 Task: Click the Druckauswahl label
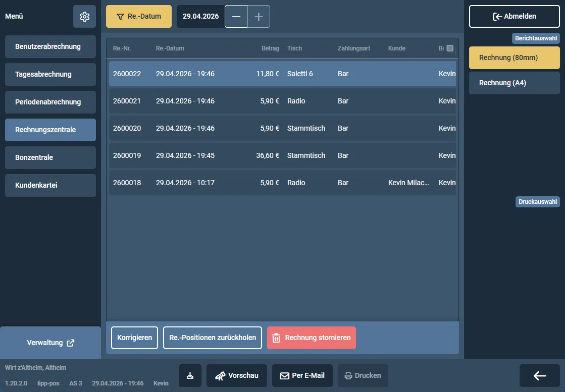coord(538,202)
